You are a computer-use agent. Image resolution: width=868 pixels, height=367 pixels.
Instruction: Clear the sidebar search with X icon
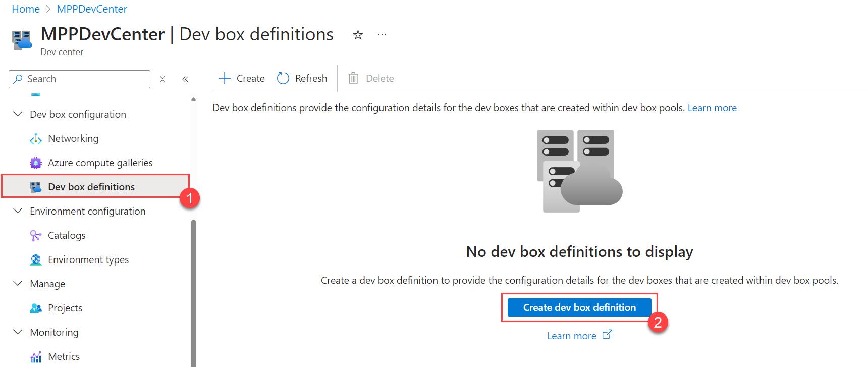point(162,79)
